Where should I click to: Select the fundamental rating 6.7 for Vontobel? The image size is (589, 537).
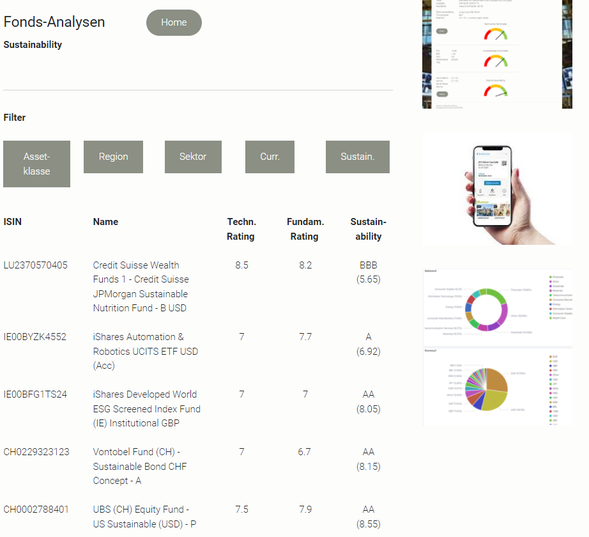point(305,452)
